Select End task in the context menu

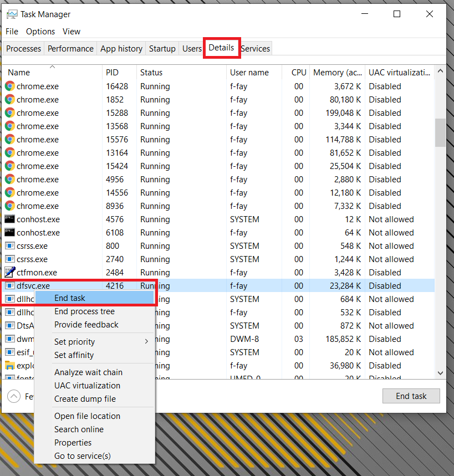(70, 298)
